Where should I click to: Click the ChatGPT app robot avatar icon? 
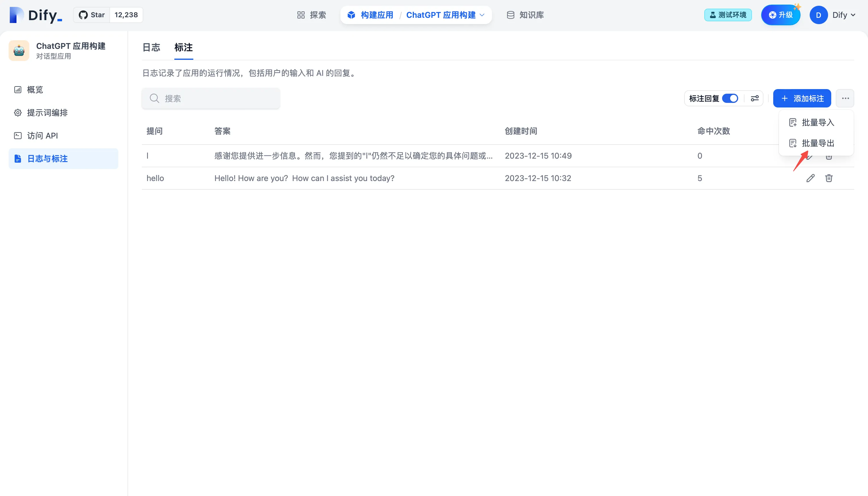pos(19,51)
